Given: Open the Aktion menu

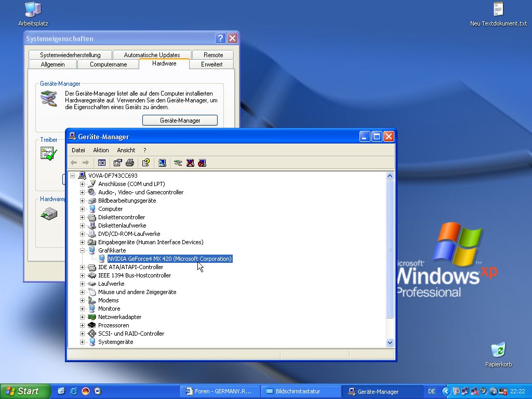Looking at the screenshot, I should [101, 150].
